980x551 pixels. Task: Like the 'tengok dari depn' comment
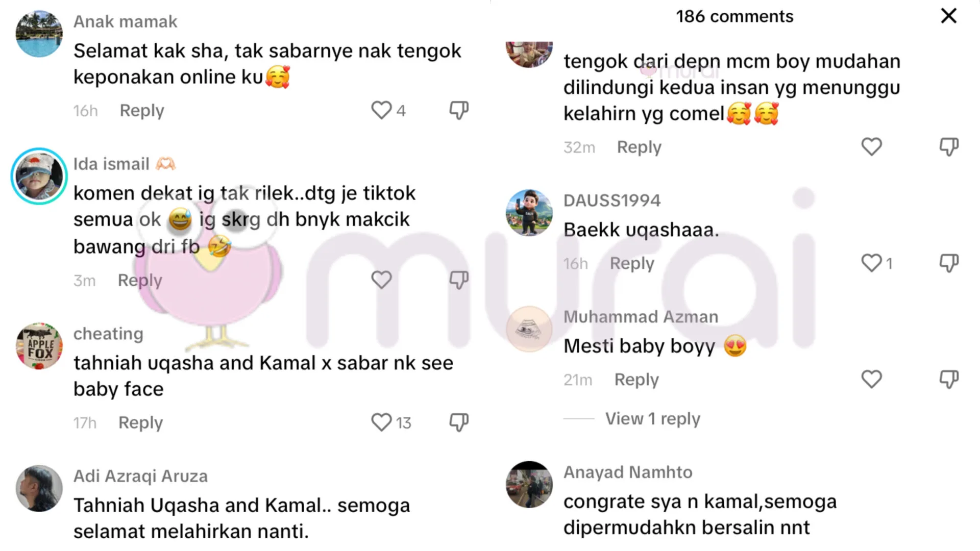(871, 147)
